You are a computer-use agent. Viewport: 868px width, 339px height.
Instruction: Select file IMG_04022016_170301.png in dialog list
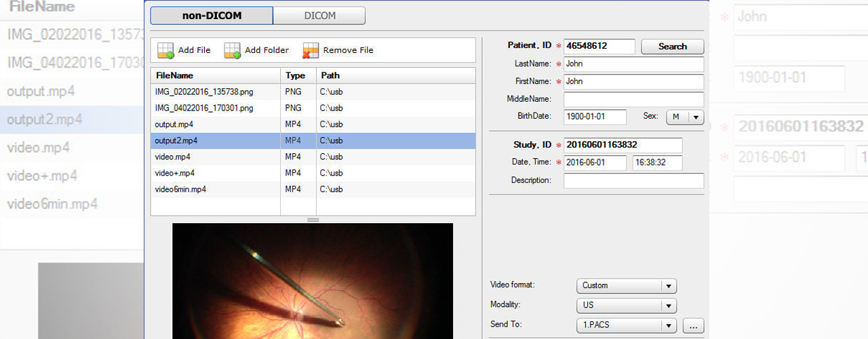pyautogui.click(x=313, y=108)
